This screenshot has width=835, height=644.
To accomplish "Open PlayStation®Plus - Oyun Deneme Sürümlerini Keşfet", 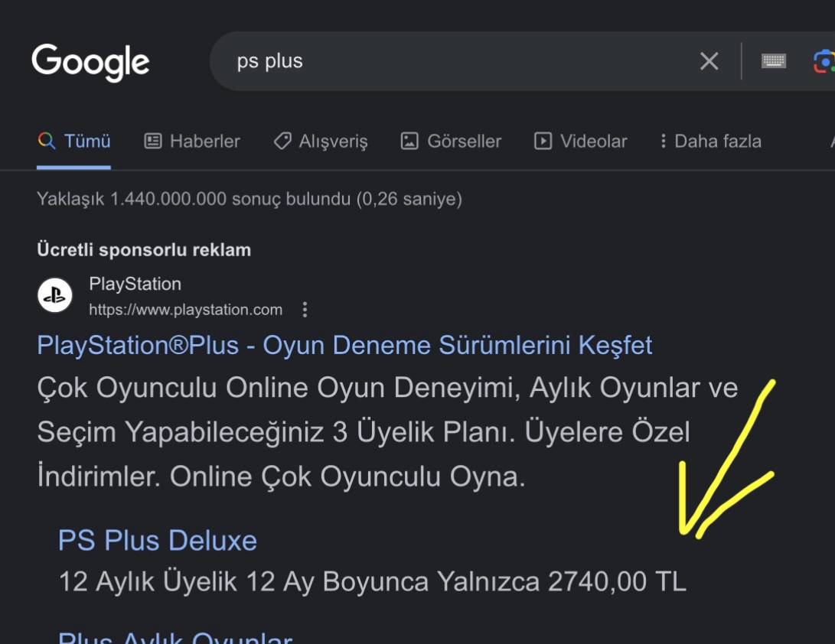I will point(344,346).
